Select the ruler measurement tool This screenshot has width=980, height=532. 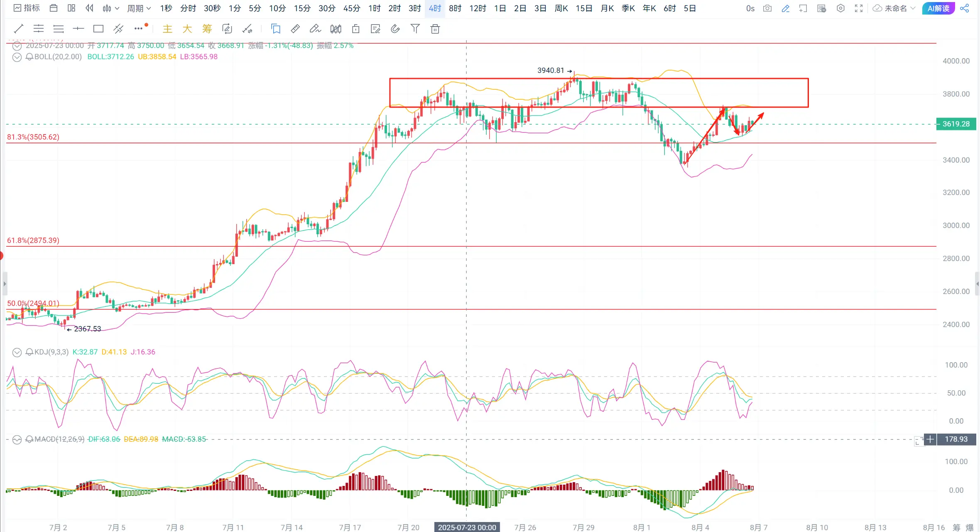(x=295, y=29)
